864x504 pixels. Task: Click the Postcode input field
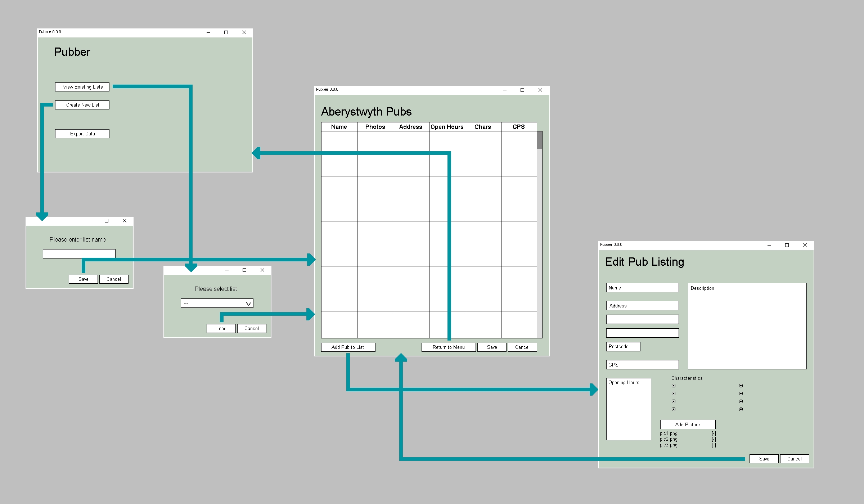point(623,346)
